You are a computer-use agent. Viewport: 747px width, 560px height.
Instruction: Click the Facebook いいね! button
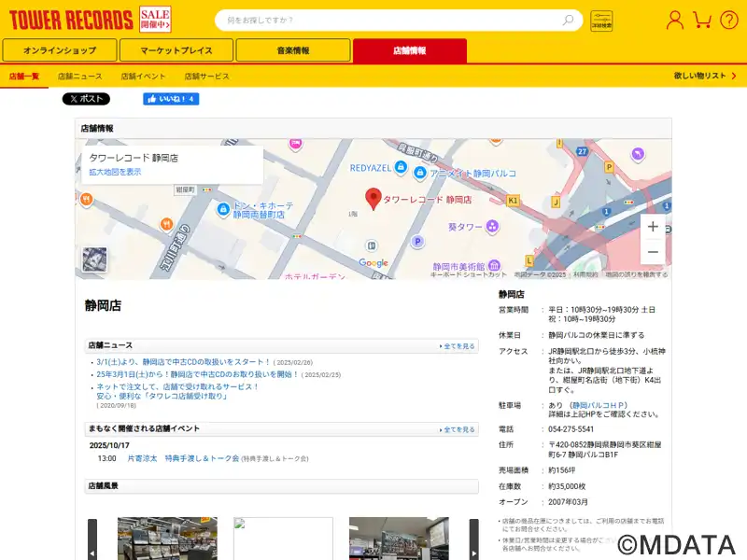tap(171, 99)
